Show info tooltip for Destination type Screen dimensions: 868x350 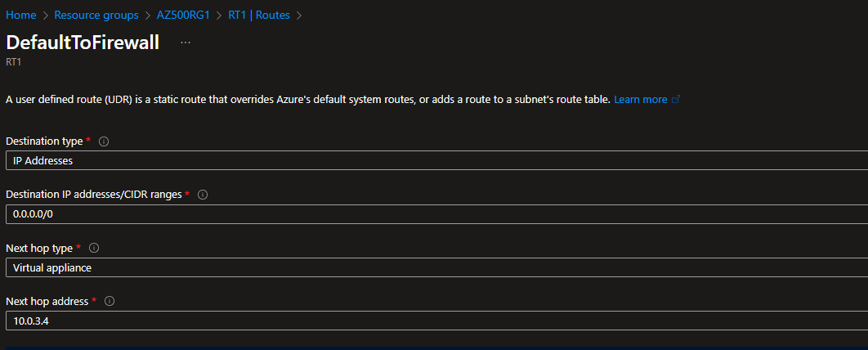[x=104, y=141]
